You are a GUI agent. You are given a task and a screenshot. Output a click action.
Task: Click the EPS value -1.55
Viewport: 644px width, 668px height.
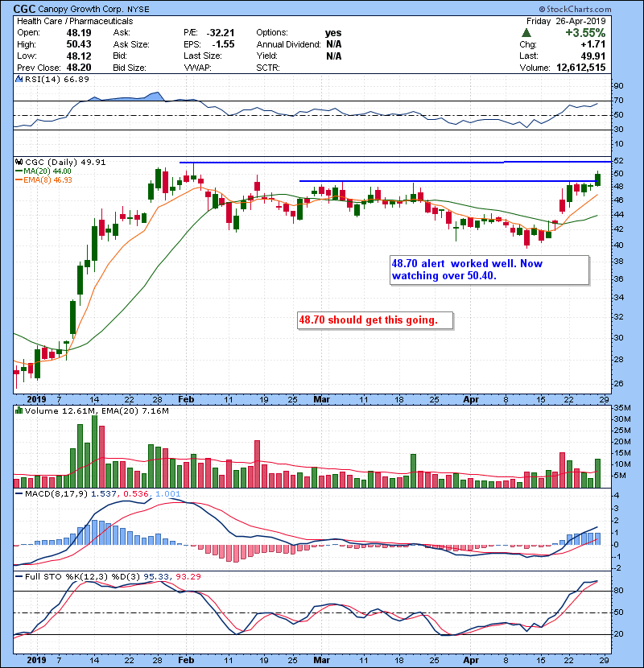(x=223, y=44)
